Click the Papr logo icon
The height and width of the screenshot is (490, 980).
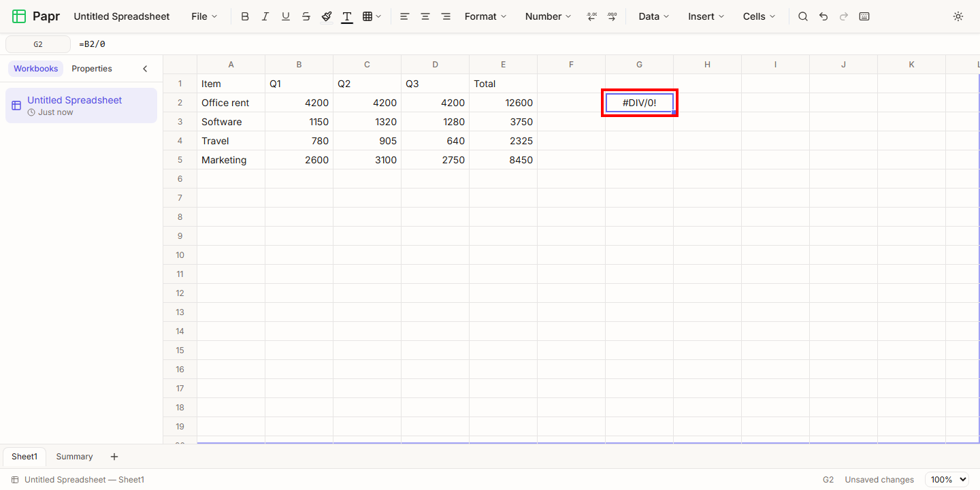click(x=19, y=16)
